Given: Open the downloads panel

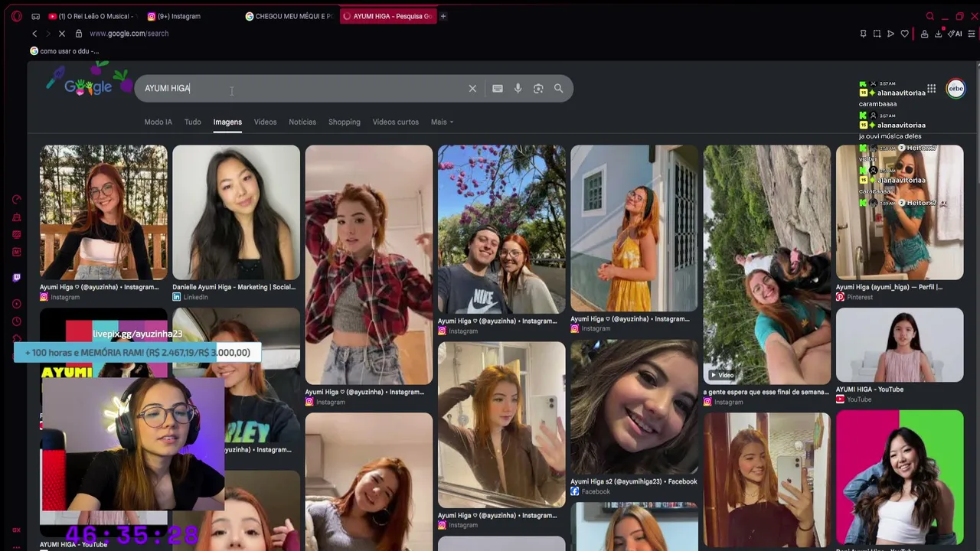Looking at the screenshot, I should [938, 34].
